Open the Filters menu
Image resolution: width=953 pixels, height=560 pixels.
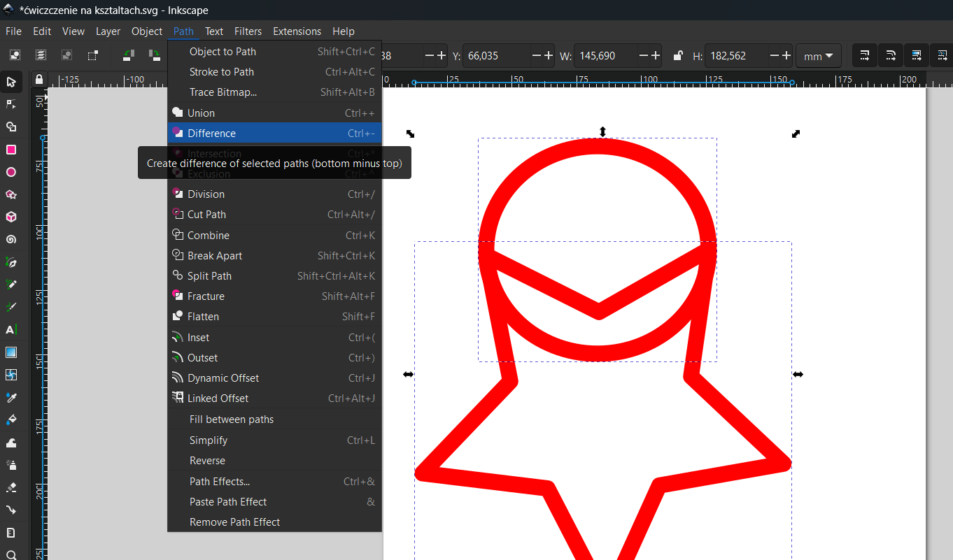pyautogui.click(x=248, y=31)
